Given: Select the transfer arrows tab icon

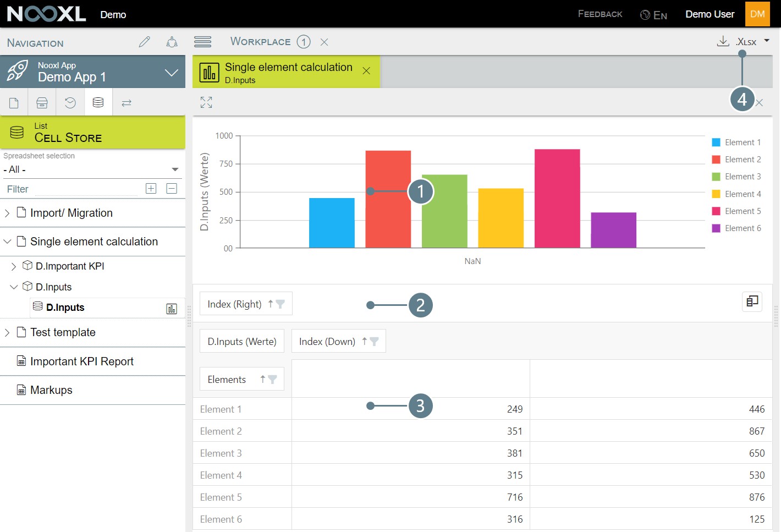Looking at the screenshot, I should click(x=127, y=103).
